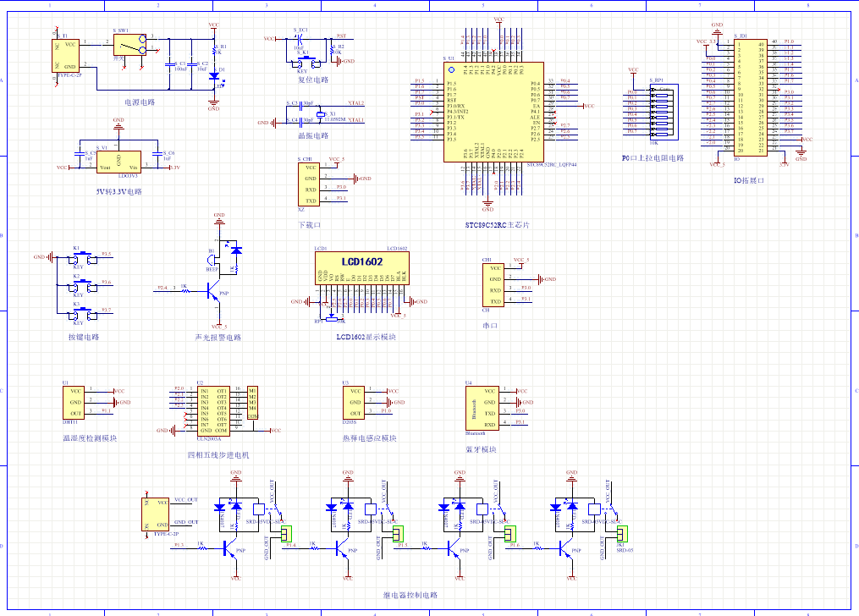Screen dimensions: 859x616
Task: Click the DHT11 temperature humidity sensor U1
Action: tap(75, 402)
